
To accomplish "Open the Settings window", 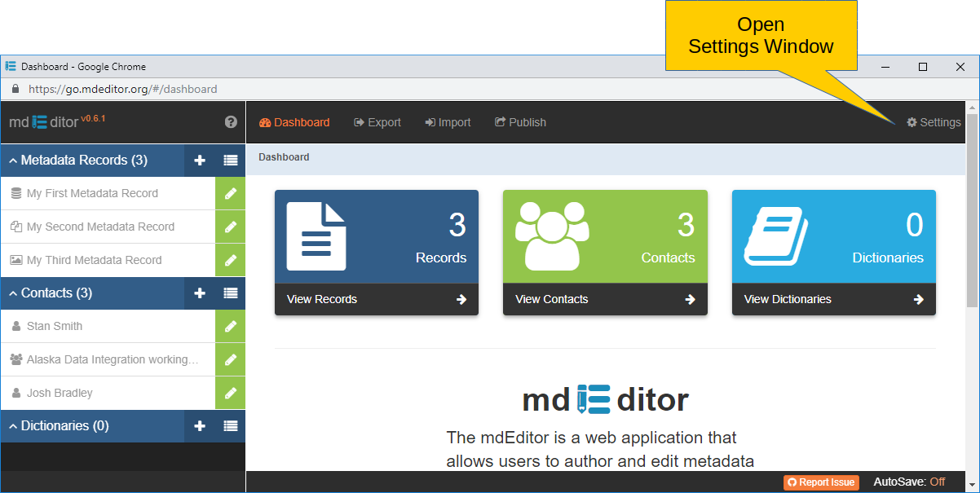I will 934,122.
